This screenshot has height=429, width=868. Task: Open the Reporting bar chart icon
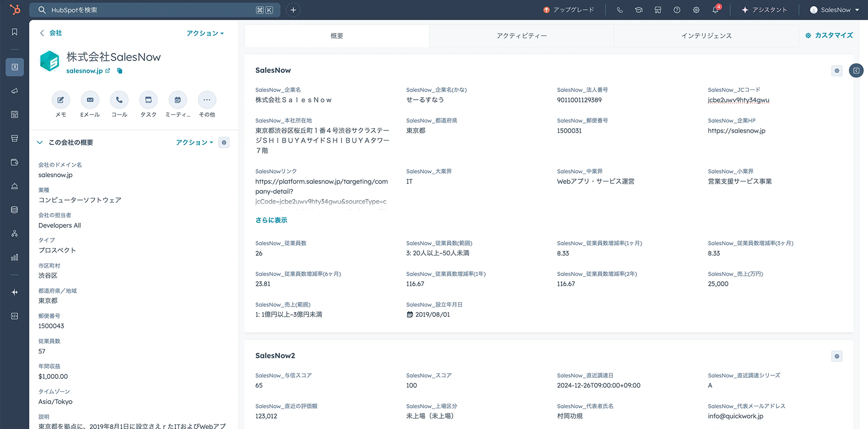[14, 257]
